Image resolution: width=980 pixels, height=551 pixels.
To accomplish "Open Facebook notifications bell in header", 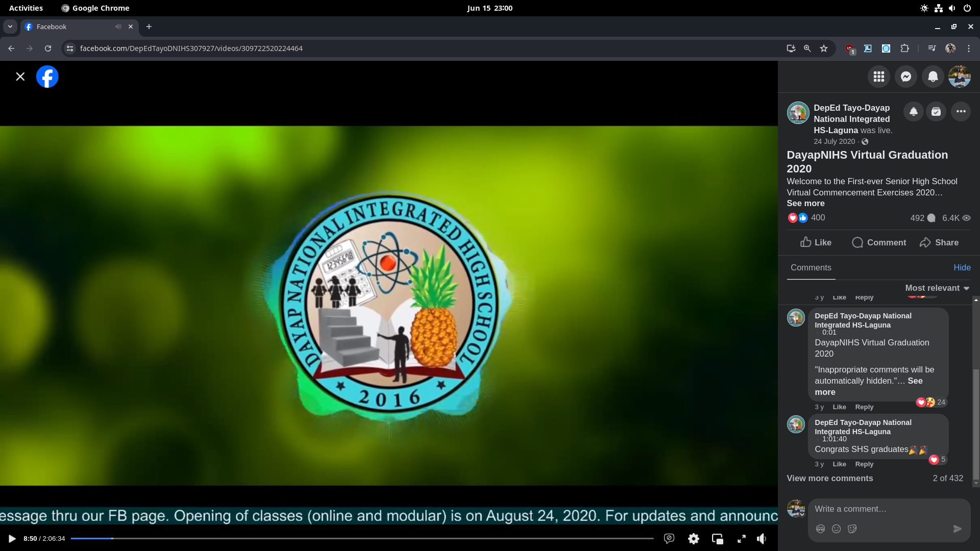I will click(933, 77).
